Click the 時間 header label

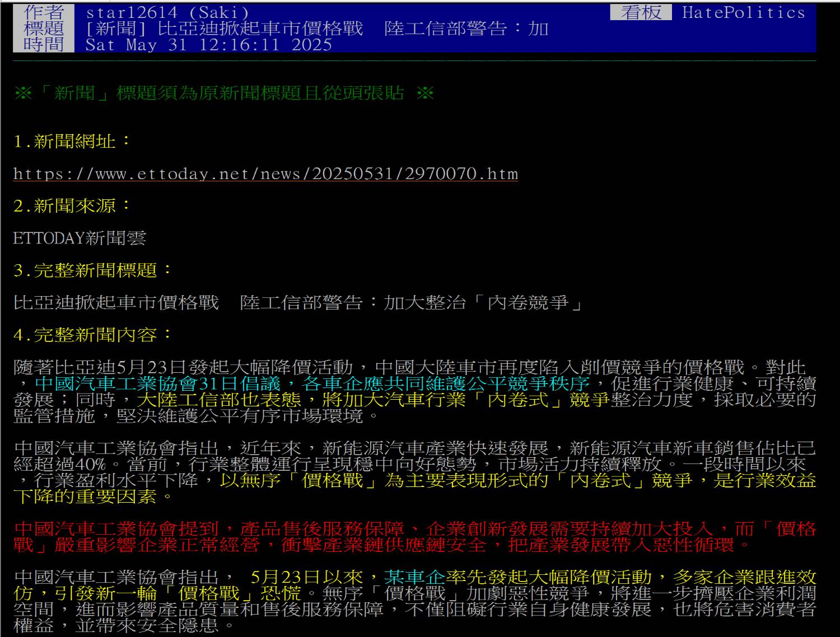[x=44, y=44]
